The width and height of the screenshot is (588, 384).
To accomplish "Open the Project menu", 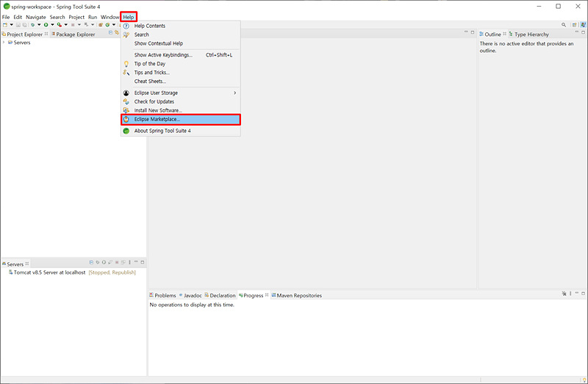I will click(x=76, y=17).
